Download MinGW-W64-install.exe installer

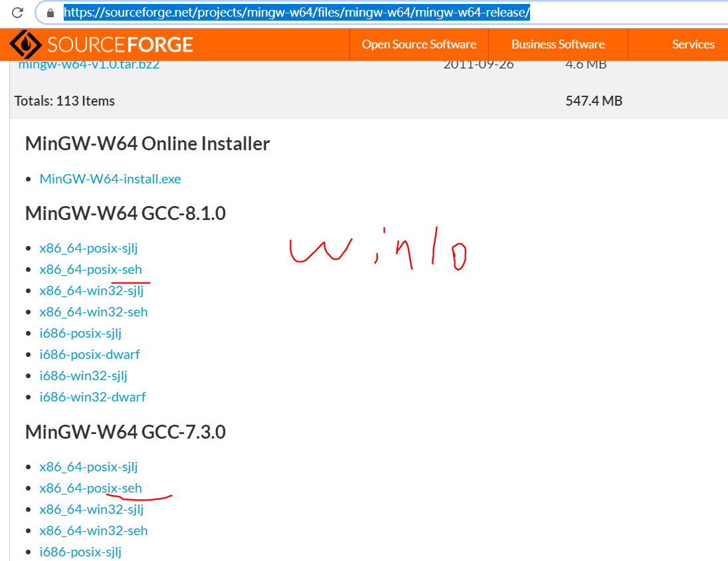click(110, 178)
